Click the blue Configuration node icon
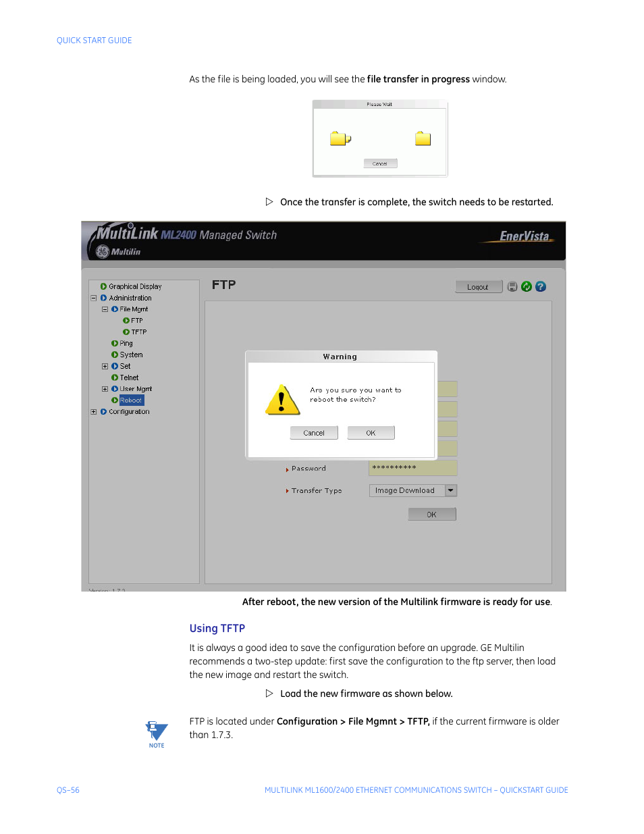Viewport: 644px width, 834px height. tap(103, 412)
